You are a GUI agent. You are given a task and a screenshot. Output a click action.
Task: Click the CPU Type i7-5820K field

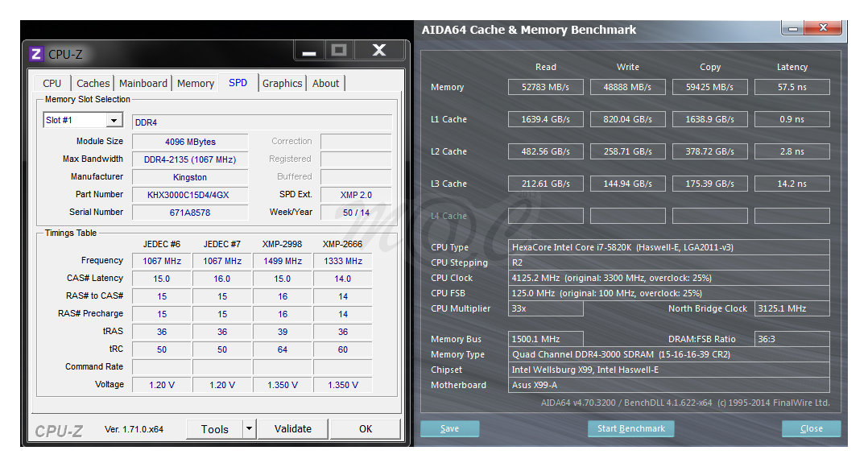pyautogui.click(x=668, y=247)
